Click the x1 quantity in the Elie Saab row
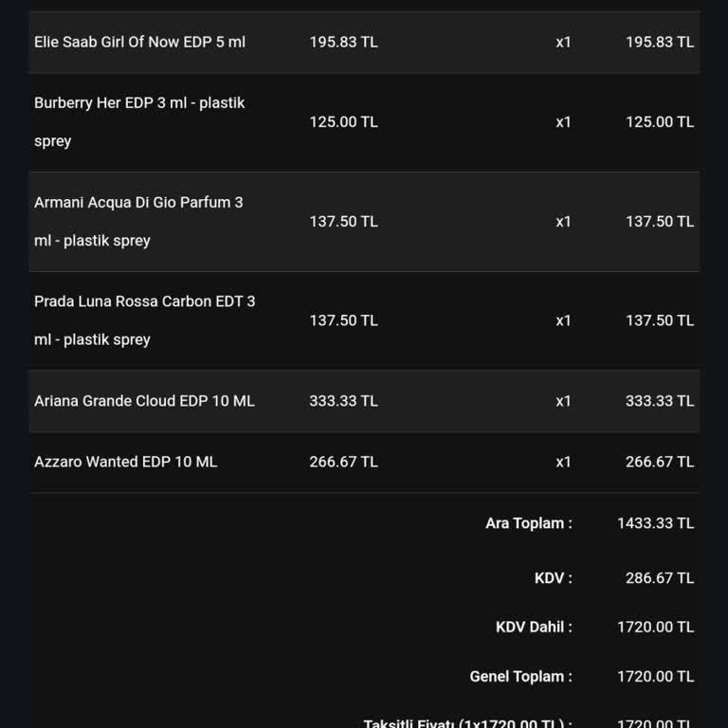The image size is (728, 728). (563, 42)
